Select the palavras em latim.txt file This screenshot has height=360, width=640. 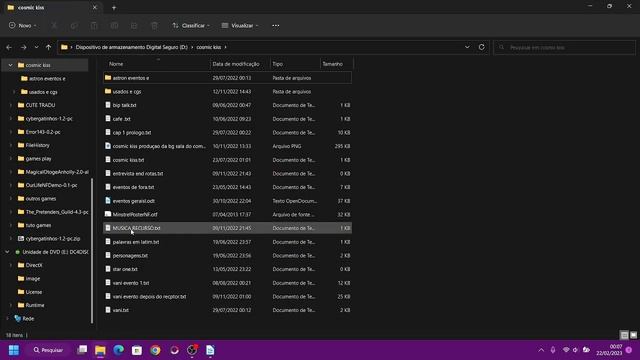tap(227, 242)
